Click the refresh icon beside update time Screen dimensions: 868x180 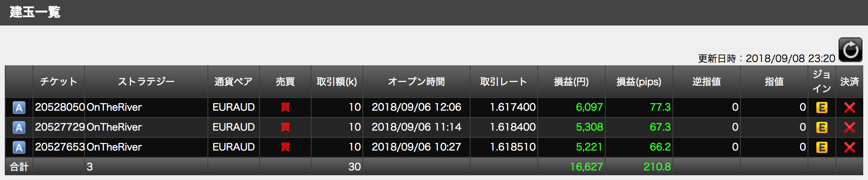pyautogui.click(x=850, y=50)
